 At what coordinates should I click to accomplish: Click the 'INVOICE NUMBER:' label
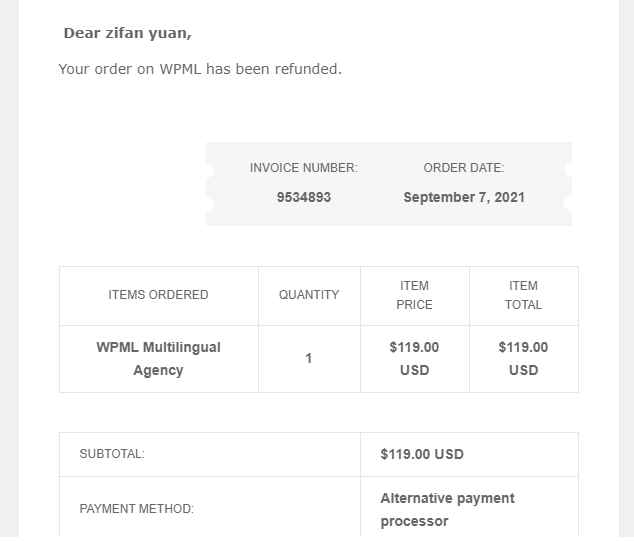tap(303, 168)
